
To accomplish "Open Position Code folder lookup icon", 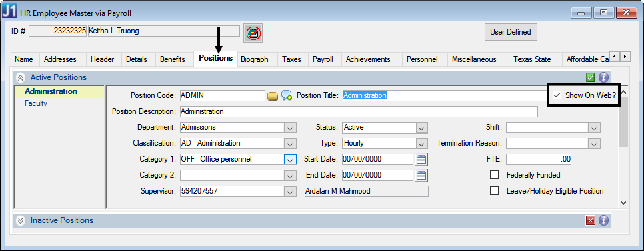I will click(x=272, y=96).
